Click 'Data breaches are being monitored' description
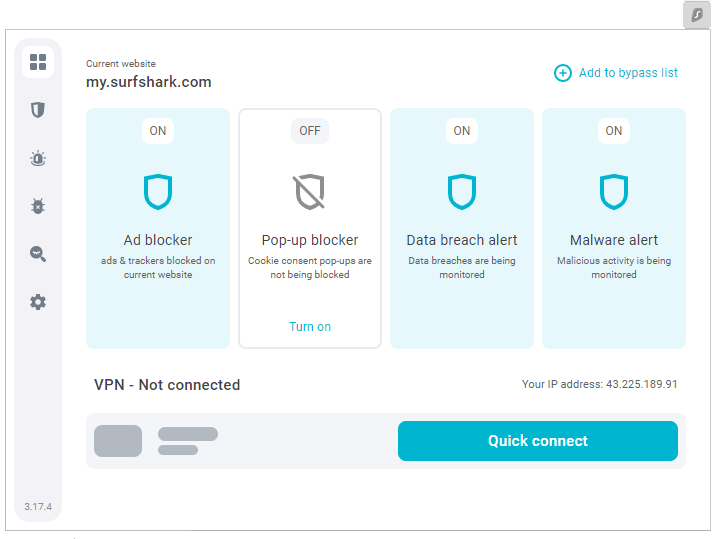Screen dimensions: 715x539 pyautogui.click(x=462, y=268)
